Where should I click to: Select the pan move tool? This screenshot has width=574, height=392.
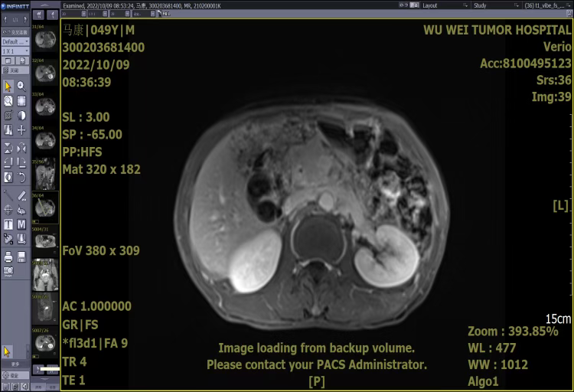pos(21,130)
